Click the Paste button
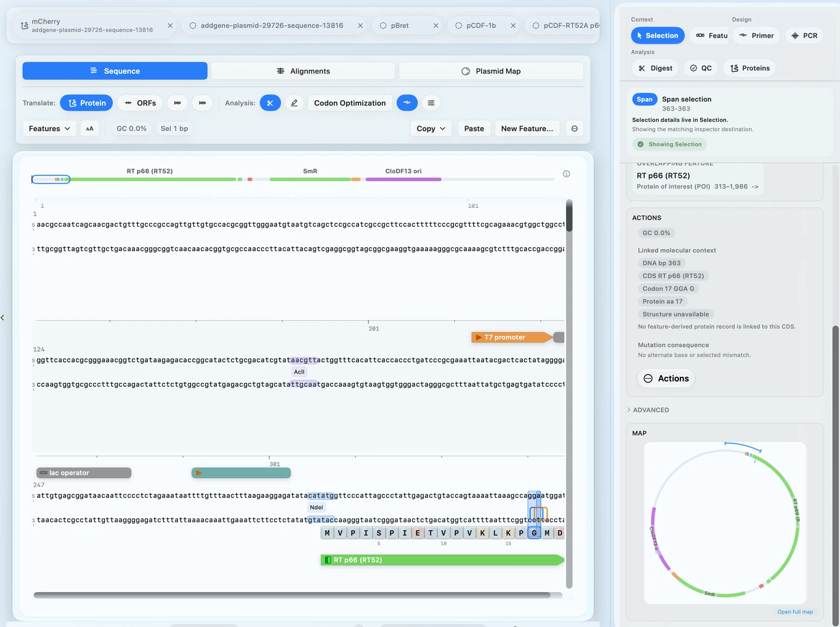Screen dimensions: 840x627 pos(474,129)
